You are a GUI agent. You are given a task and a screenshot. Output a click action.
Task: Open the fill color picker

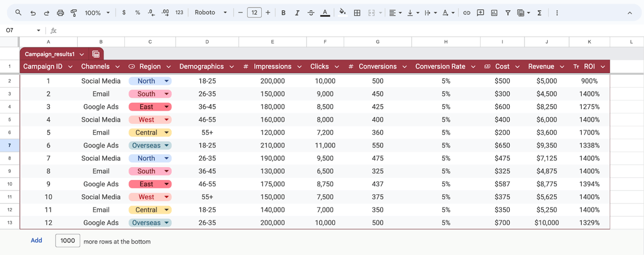[x=343, y=13]
